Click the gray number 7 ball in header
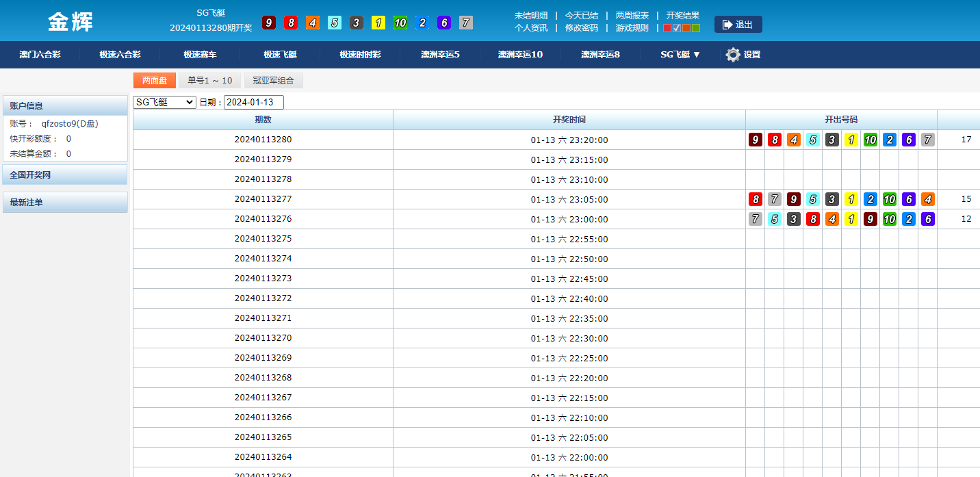Image resolution: width=980 pixels, height=477 pixels. [x=466, y=23]
